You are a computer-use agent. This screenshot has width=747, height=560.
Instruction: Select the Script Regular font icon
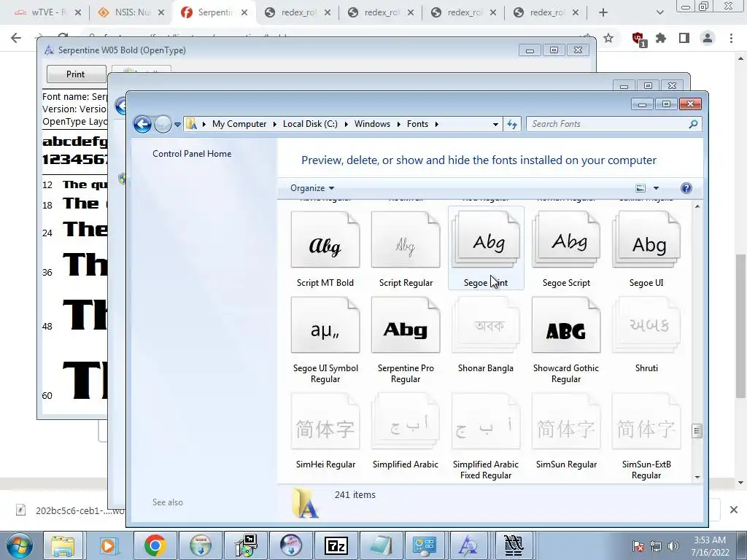pos(406,239)
